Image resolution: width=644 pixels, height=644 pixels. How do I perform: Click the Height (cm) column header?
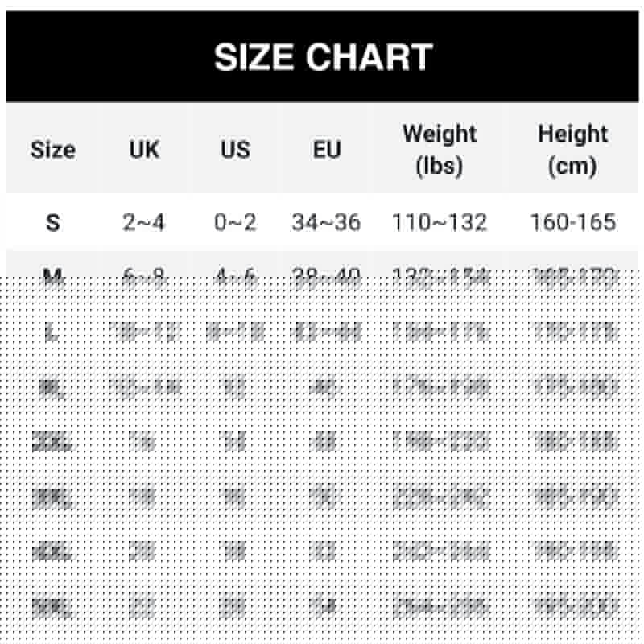572,150
